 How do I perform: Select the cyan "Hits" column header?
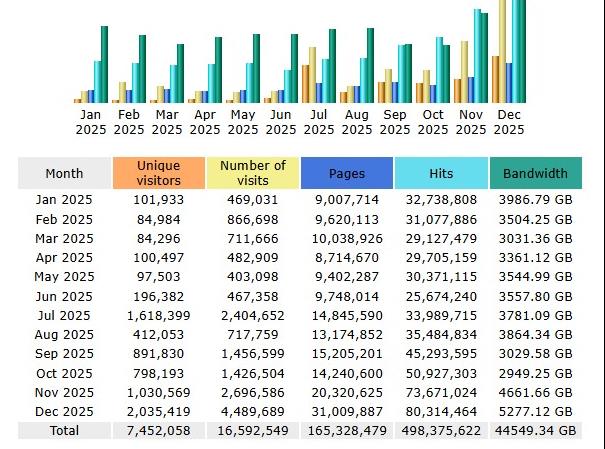440,173
